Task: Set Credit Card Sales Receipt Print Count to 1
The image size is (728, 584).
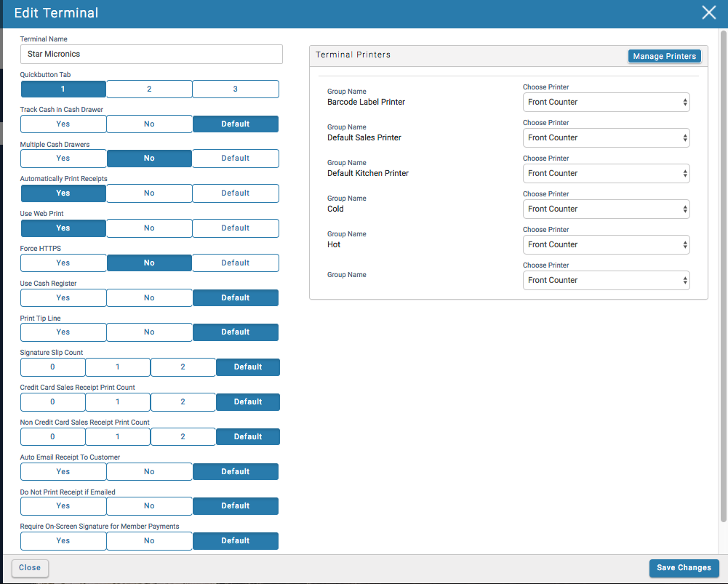Action: click(118, 402)
